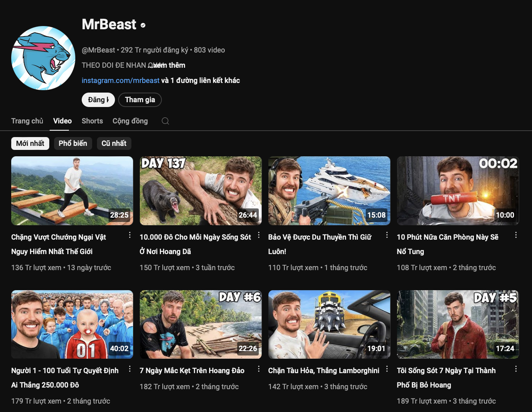Image resolution: width=532 pixels, height=412 pixels.
Task: Open options menu for Tôi Sống Sót 7 Ngày video
Action: (x=516, y=369)
